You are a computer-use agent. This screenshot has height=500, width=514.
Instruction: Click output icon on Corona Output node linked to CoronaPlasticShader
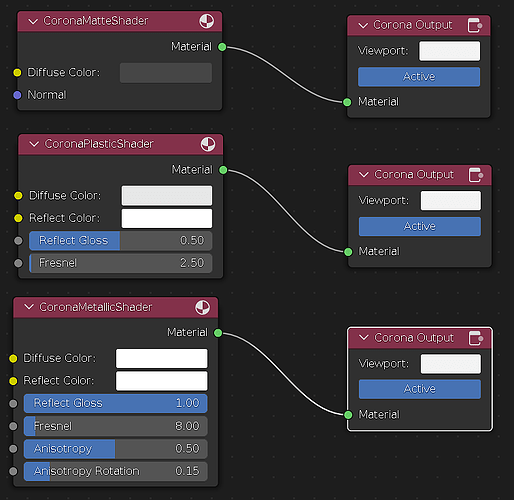pos(476,175)
